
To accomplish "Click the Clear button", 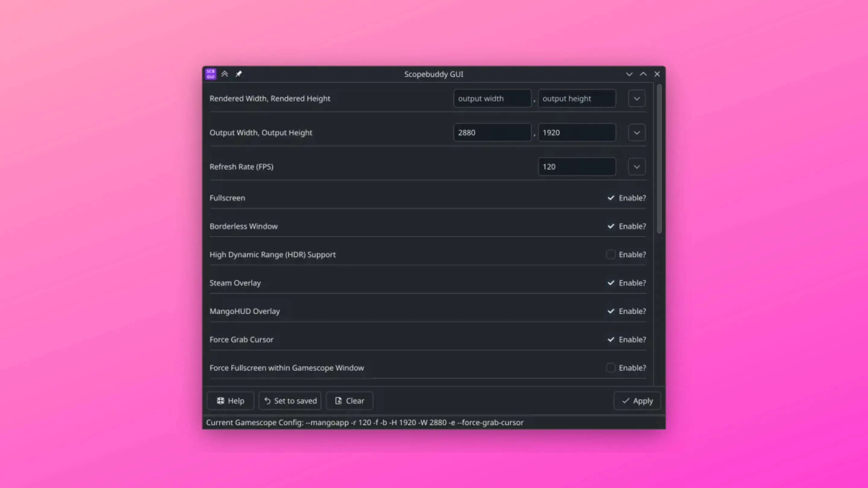I will pos(349,401).
